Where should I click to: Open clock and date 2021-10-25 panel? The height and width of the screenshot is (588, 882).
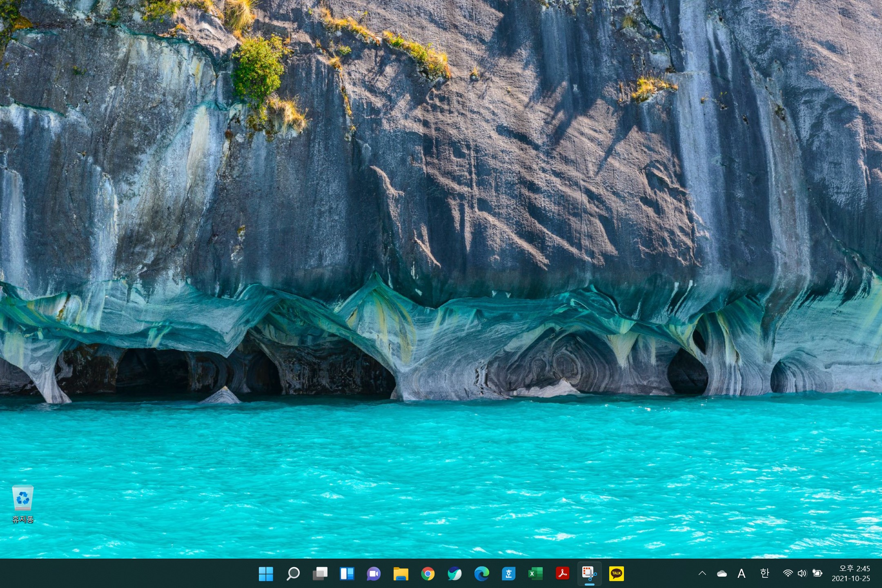pyautogui.click(x=851, y=573)
